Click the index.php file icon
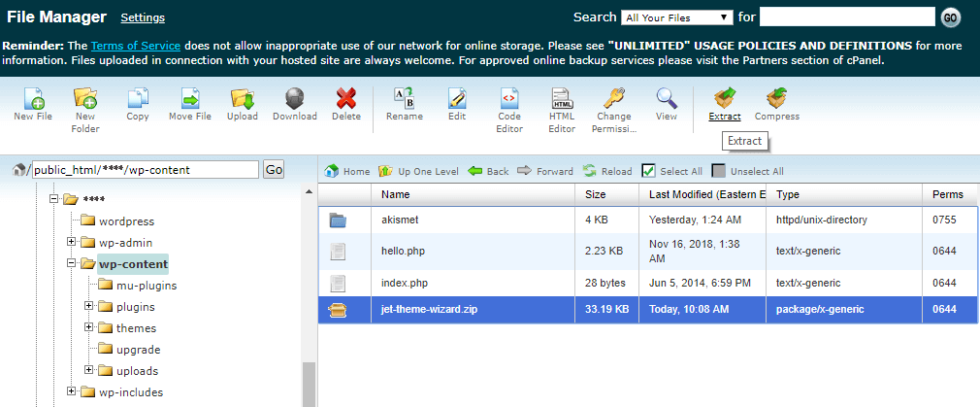 click(x=338, y=283)
